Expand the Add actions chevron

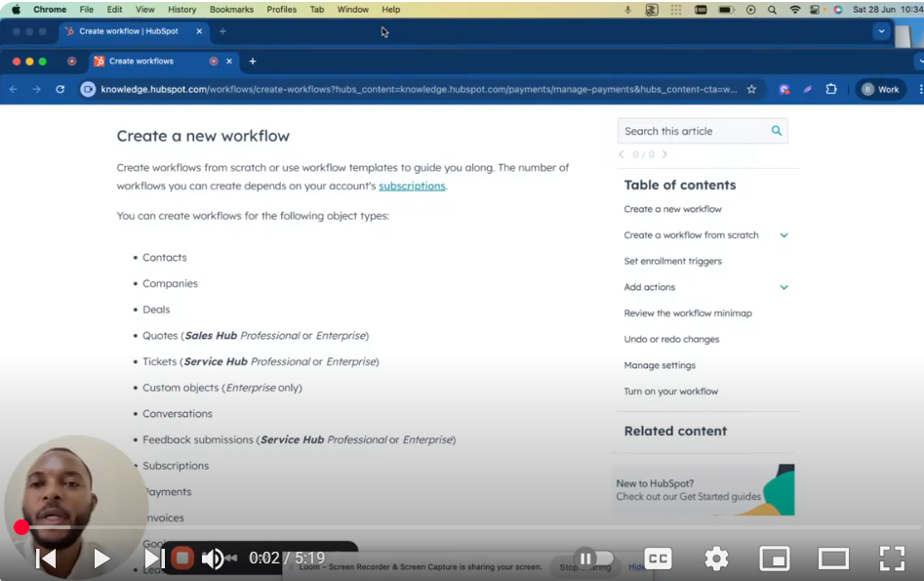[x=783, y=287]
